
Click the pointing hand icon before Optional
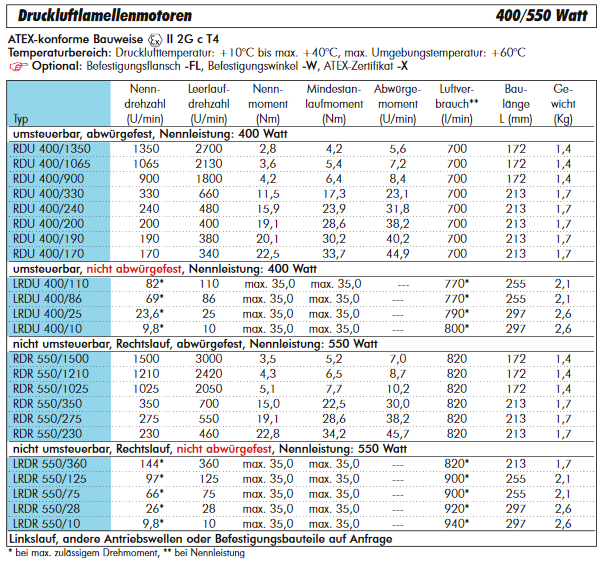tap(18, 65)
